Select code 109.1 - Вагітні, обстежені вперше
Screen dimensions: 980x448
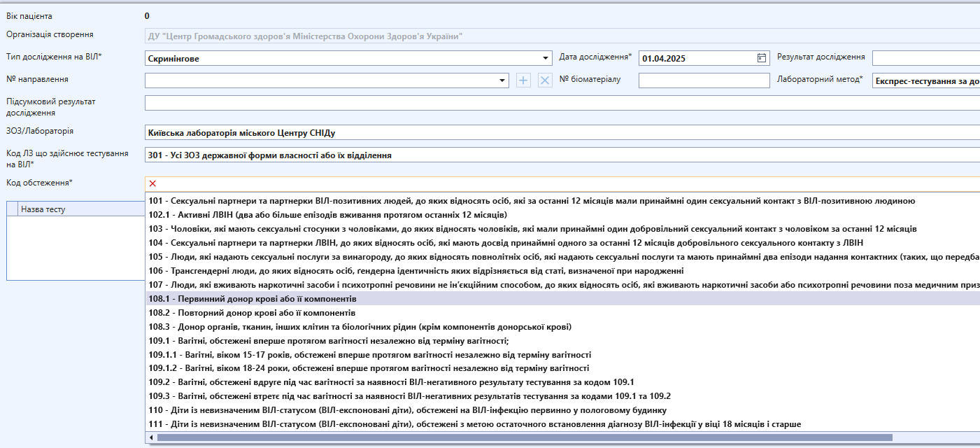pyautogui.click(x=562, y=341)
